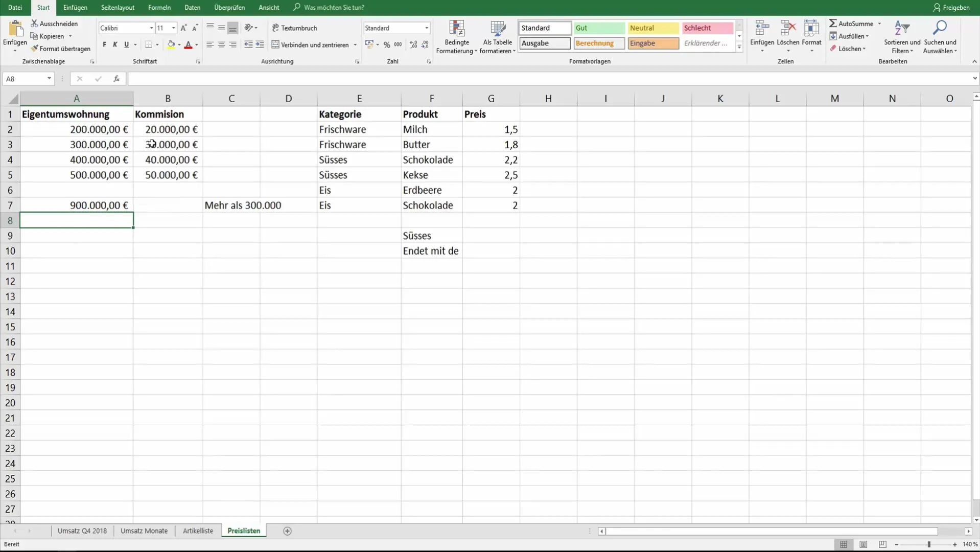This screenshot has width=980, height=552.
Task: Toggle italic K formatting
Action: [x=115, y=45]
